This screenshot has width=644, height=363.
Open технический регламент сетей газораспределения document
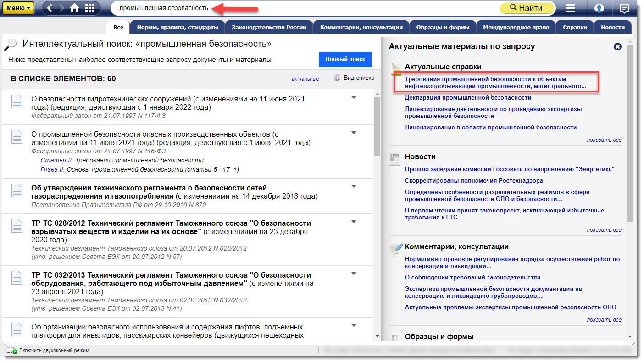pyautogui.click(x=174, y=192)
